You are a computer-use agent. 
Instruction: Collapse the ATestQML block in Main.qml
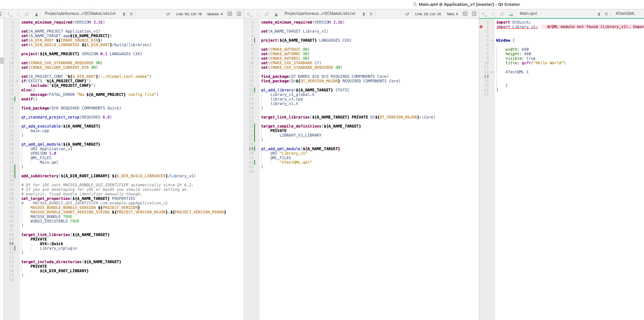[x=492, y=72]
